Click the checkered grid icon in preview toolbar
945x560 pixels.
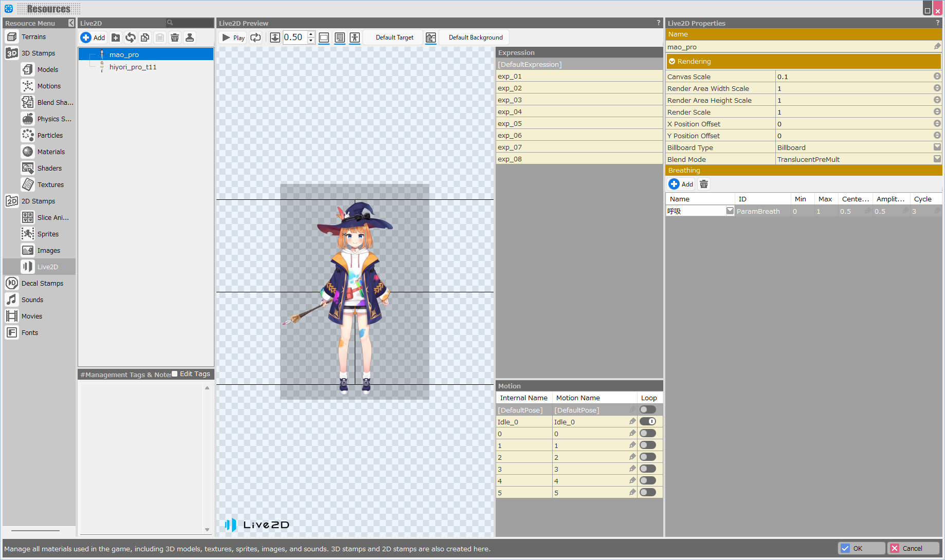[340, 38]
